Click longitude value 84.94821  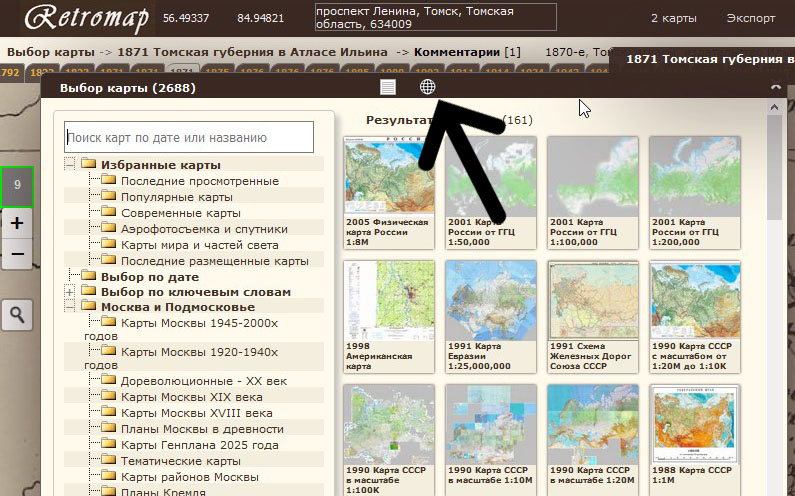click(261, 18)
